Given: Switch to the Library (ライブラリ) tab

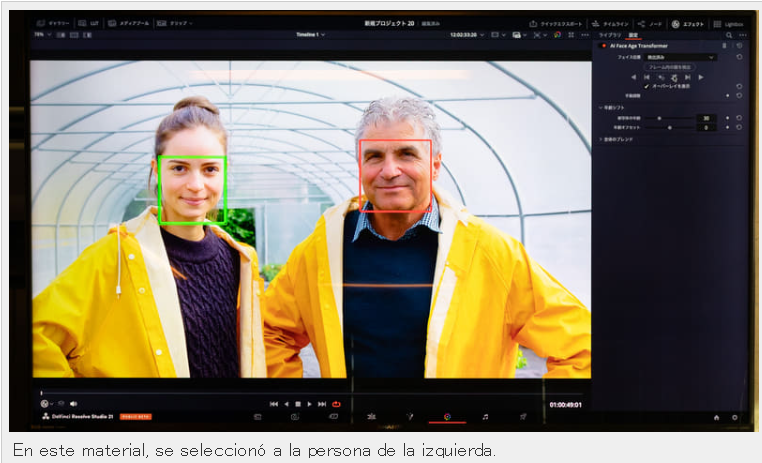Looking at the screenshot, I should pos(609,35).
